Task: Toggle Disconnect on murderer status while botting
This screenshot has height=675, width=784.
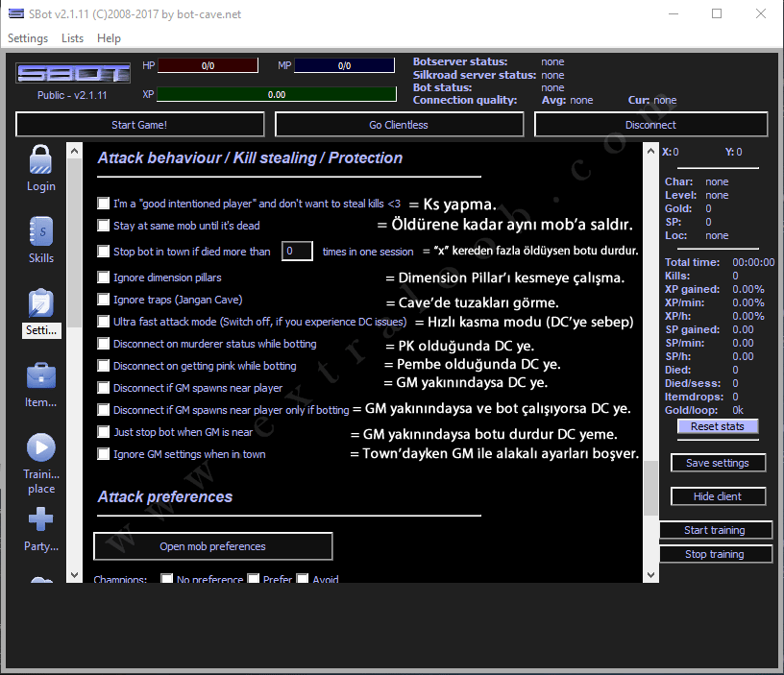Action: [104, 343]
